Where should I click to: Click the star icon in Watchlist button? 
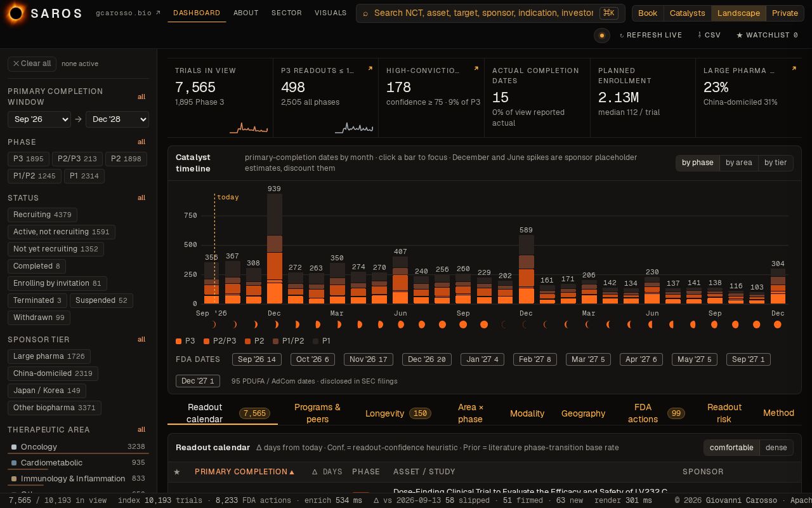tap(740, 36)
